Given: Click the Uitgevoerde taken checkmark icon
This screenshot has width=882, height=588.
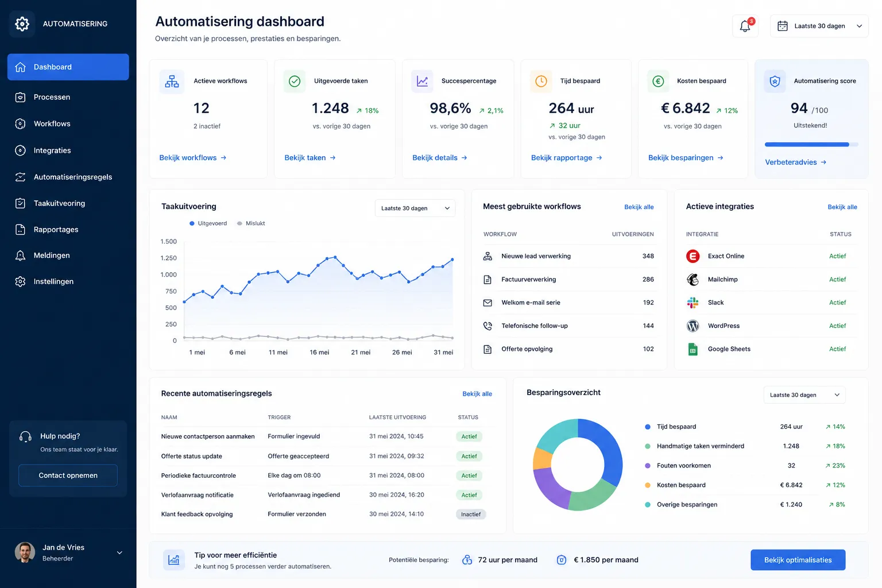Looking at the screenshot, I should (295, 82).
